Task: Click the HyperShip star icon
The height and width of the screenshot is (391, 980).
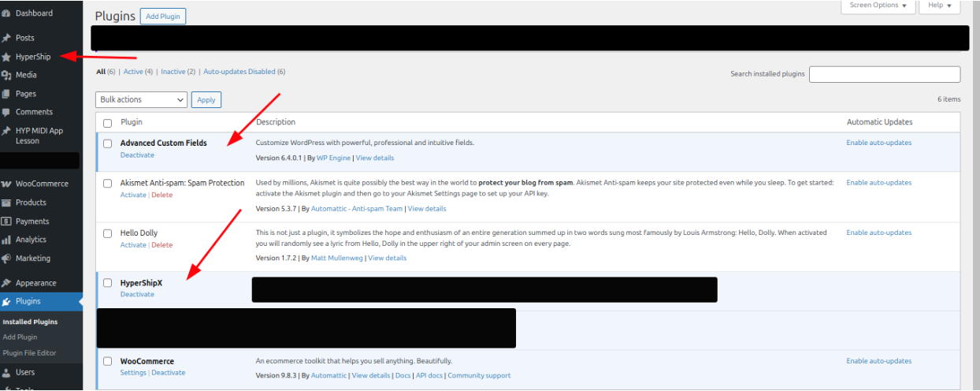Action: [6, 57]
